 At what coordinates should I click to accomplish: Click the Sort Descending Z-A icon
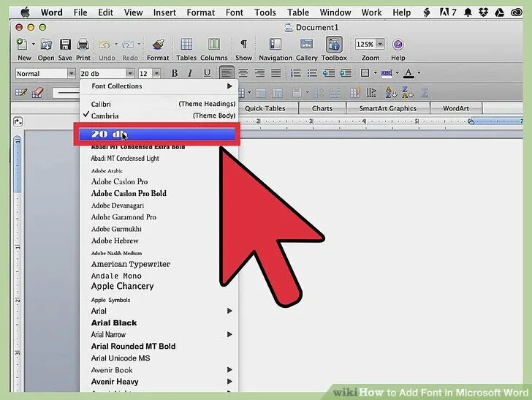[408, 92]
